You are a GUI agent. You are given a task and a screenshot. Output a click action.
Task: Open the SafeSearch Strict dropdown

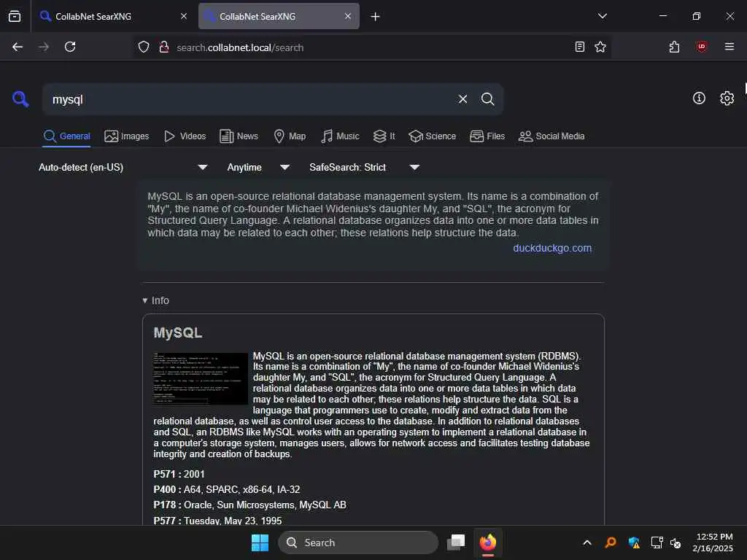pos(365,167)
